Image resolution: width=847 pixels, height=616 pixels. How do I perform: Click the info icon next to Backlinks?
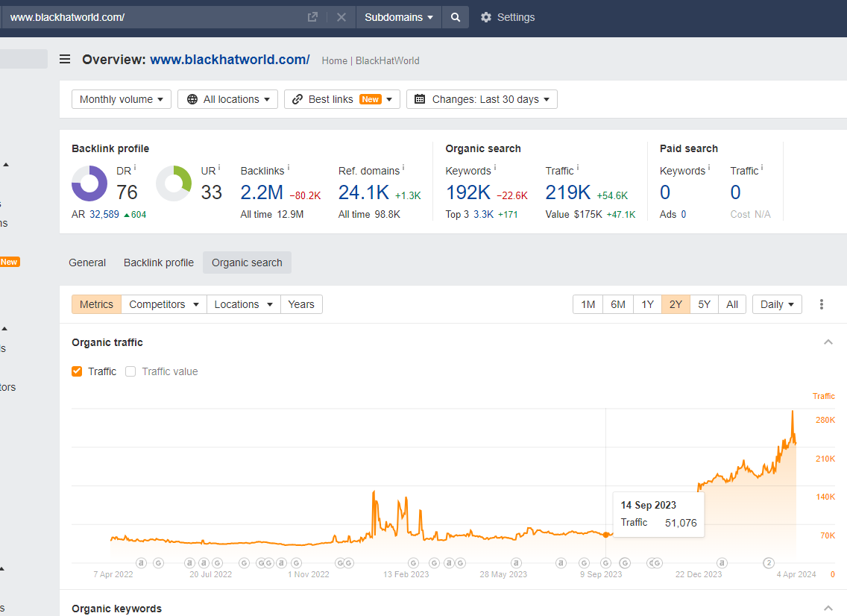pos(289,168)
